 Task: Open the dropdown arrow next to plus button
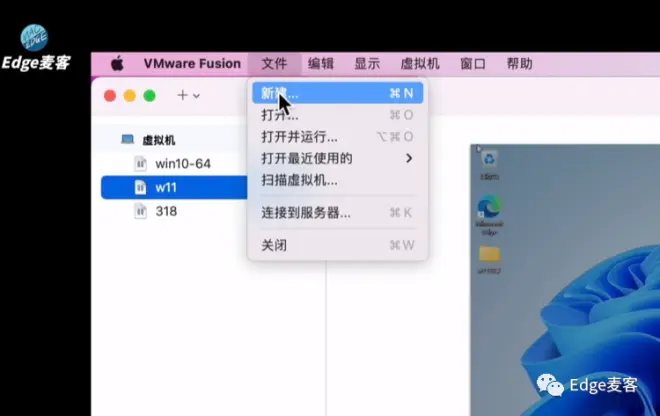coord(196,96)
